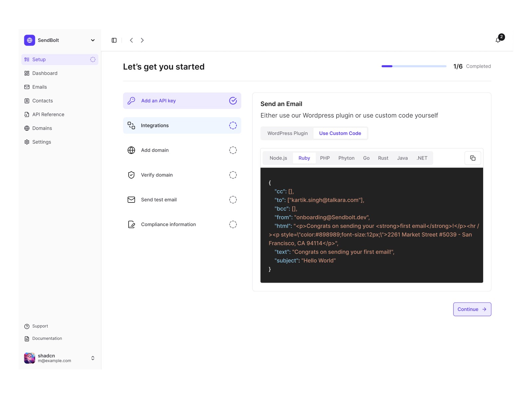Select the Send test email step

click(159, 199)
